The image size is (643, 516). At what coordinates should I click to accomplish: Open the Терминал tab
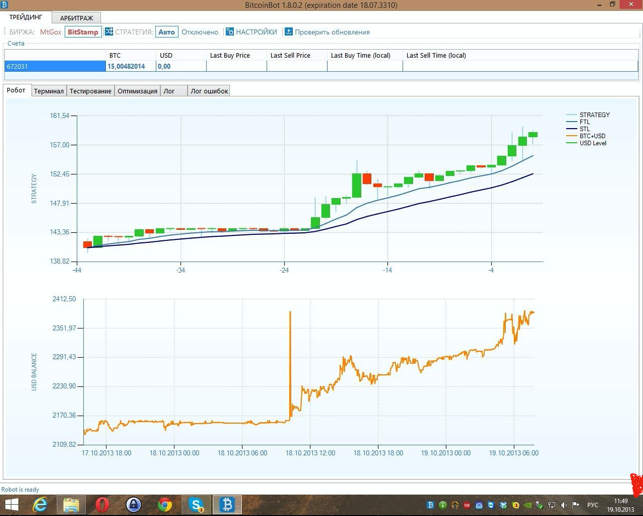point(49,91)
